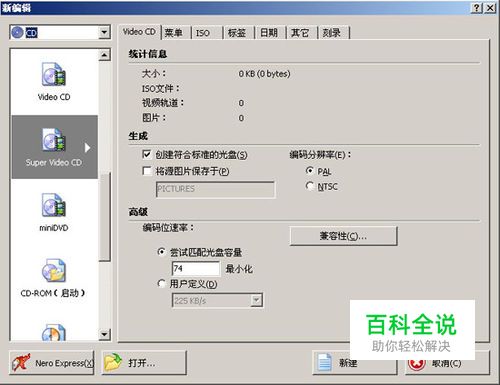This screenshot has height=385, width=500.
Task: Switch to the Video CD tab
Action: pos(139,32)
